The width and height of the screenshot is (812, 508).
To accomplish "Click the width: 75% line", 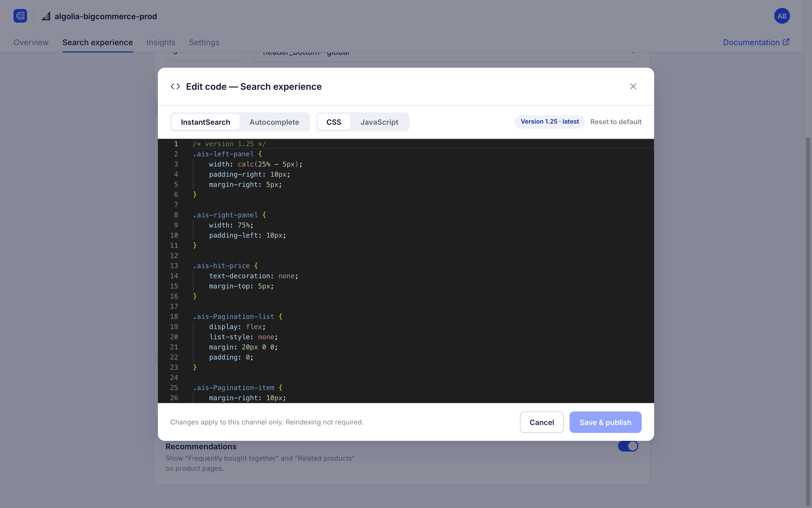I will [231, 225].
